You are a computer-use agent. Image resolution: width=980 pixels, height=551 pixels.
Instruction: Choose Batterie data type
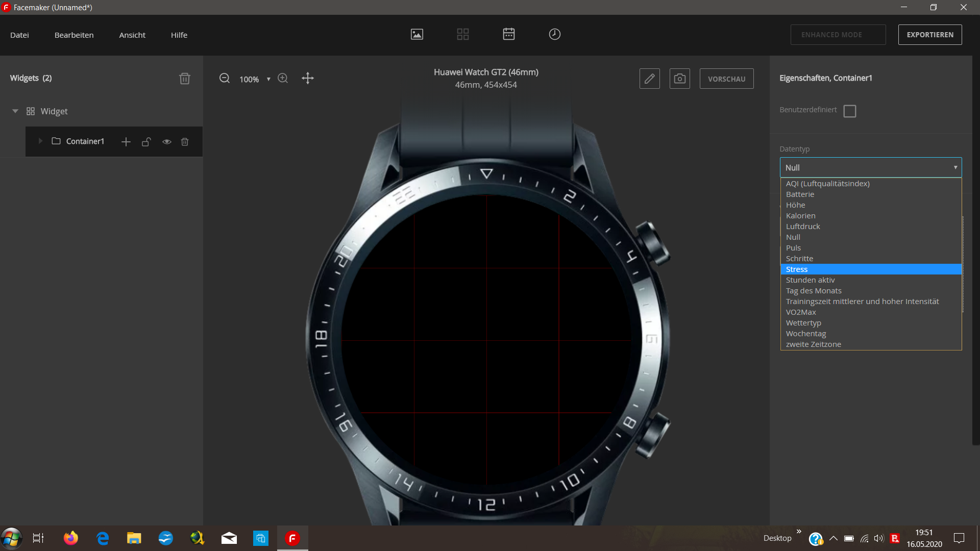[x=871, y=194]
